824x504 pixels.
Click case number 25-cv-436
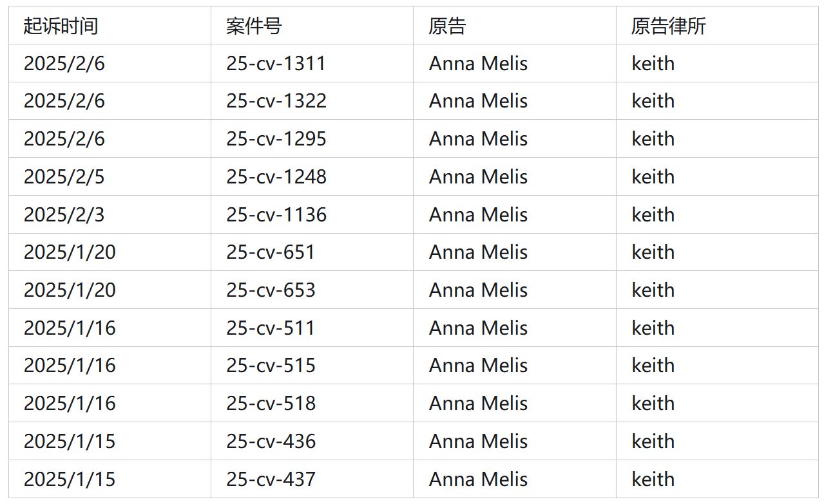pos(270,442)
